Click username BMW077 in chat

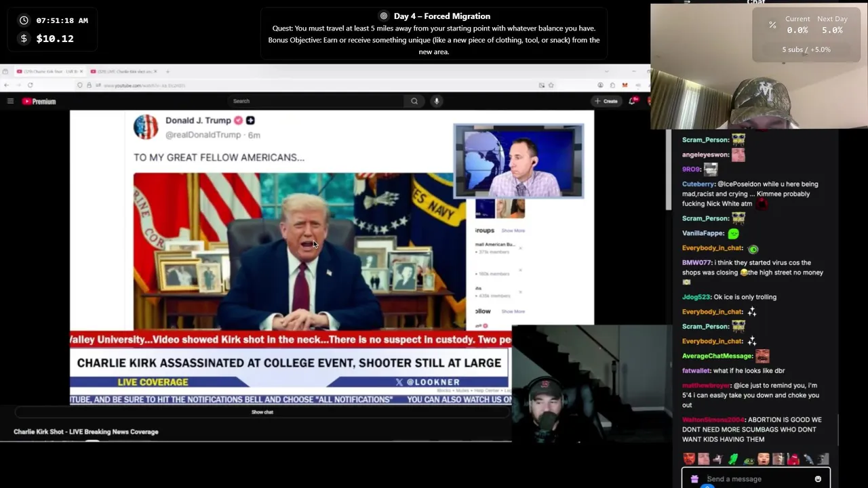pos(696,263)
